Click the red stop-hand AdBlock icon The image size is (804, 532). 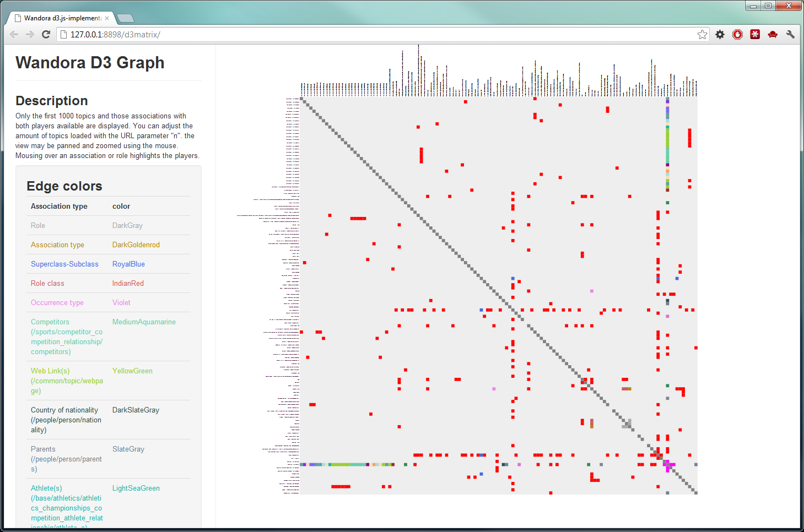[737, 35]
